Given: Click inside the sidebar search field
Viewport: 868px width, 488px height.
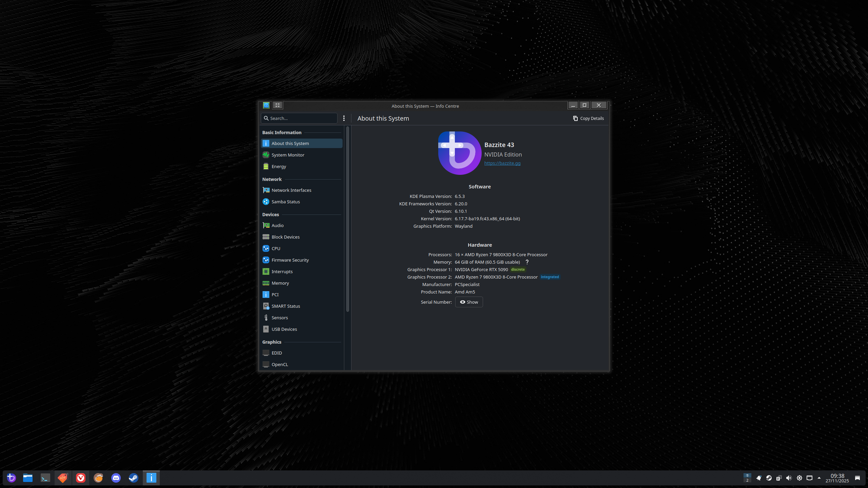Looking at the screenshot, I should pos(299,118).
